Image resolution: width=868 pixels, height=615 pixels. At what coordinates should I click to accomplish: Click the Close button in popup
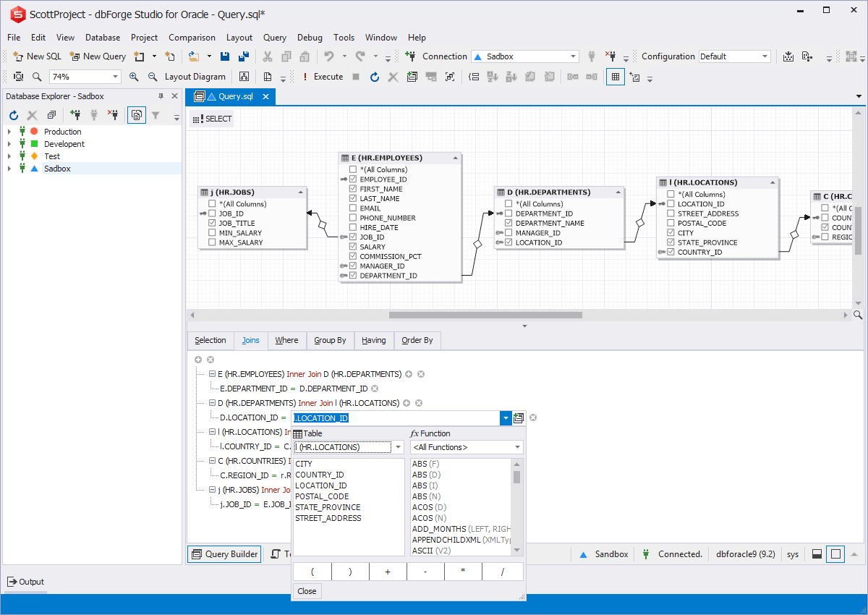(307, 591)
